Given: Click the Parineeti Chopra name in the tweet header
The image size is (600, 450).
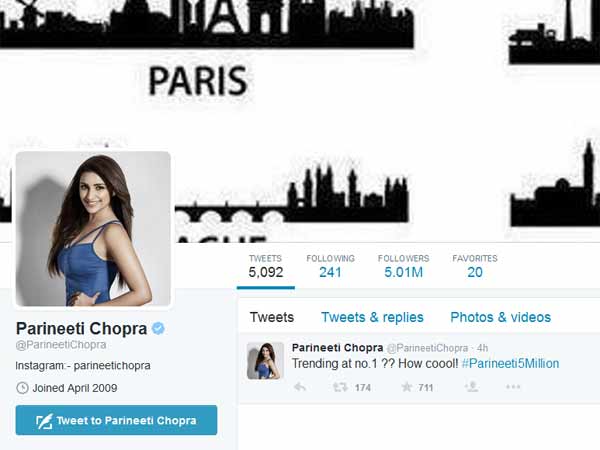Looking at the screenshot, I should point(337,347).
